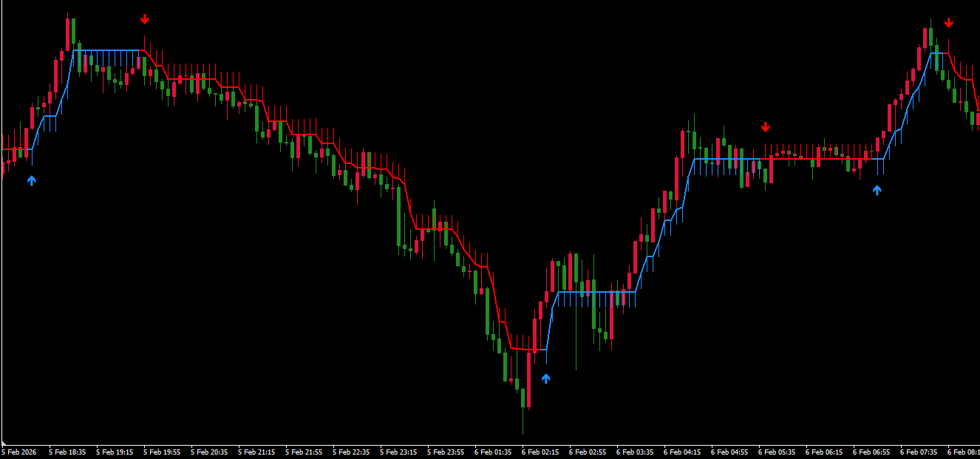This screenshot has height=459, width=980.
Task: Click the chart shift triangle at bottom-left corner
Action: 4,441
